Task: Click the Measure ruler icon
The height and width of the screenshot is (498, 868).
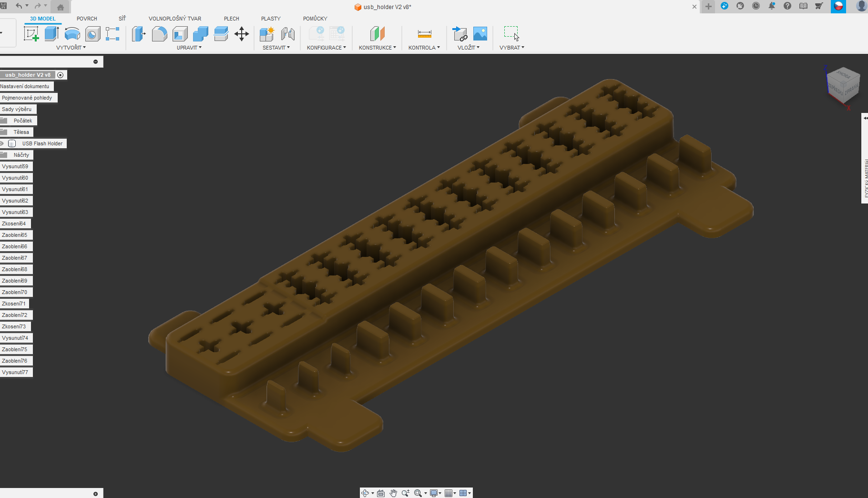Action: [424, 34]
